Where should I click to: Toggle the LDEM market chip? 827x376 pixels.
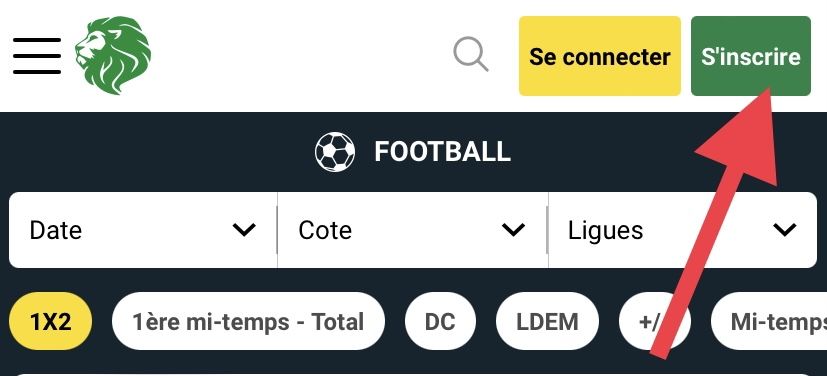click(x=547, y=321)
